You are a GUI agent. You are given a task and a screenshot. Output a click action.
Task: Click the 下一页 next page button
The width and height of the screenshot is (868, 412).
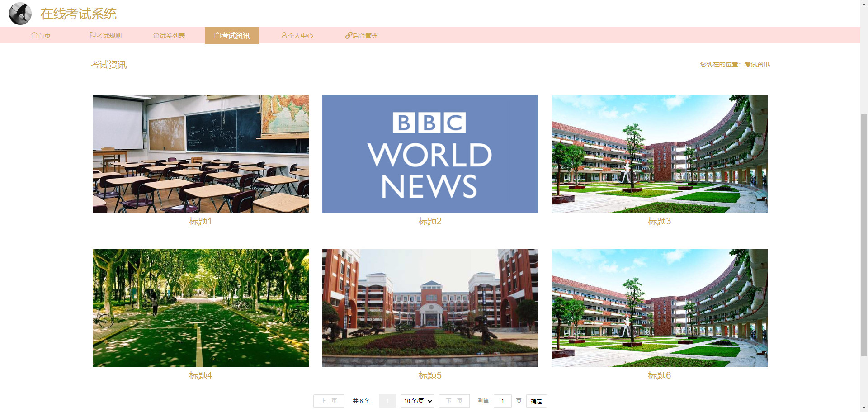click(x=454, y=401)
